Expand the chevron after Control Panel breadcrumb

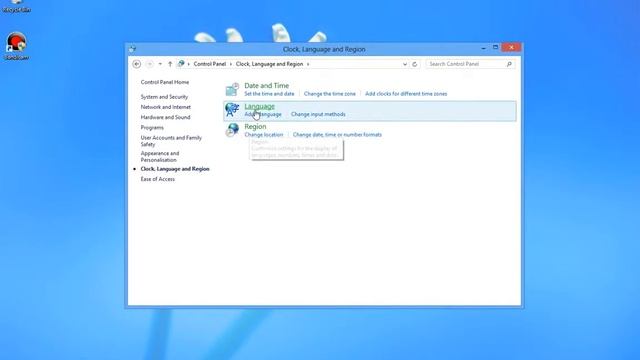point(231,64)
